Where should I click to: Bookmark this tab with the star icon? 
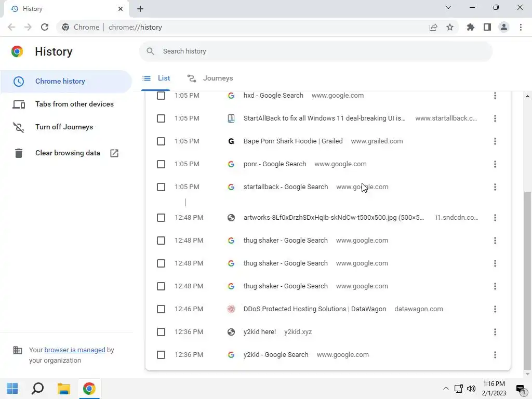pyautogui.click(x=450, y=27)
